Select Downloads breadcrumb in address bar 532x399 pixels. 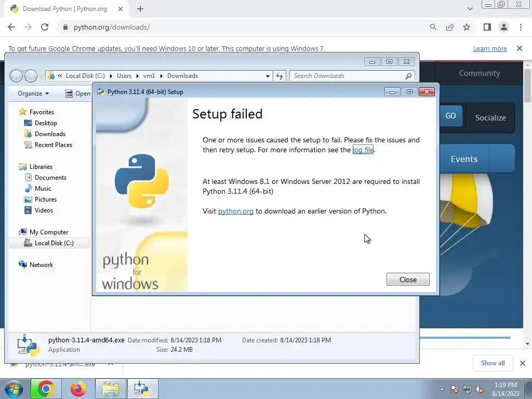click(x=182, y=76)
